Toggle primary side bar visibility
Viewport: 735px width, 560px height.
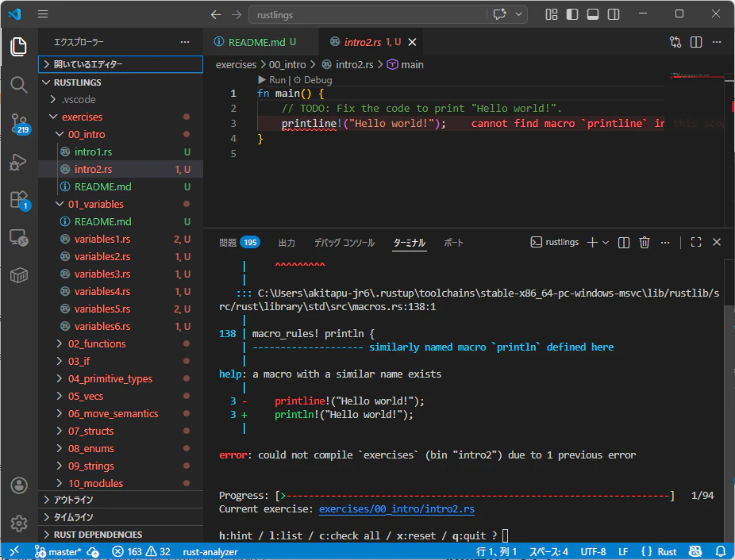point(571,14)
